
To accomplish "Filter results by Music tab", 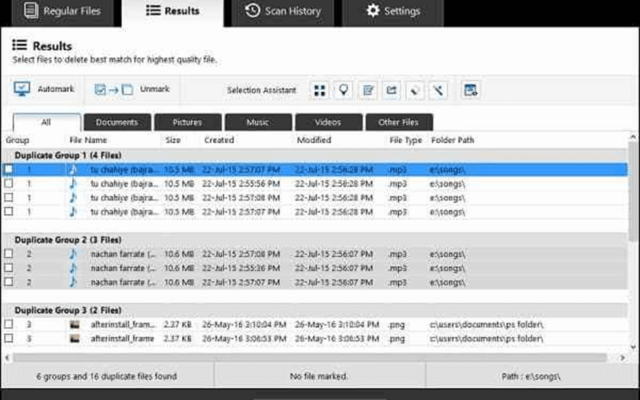I will (x=258, y=122).
